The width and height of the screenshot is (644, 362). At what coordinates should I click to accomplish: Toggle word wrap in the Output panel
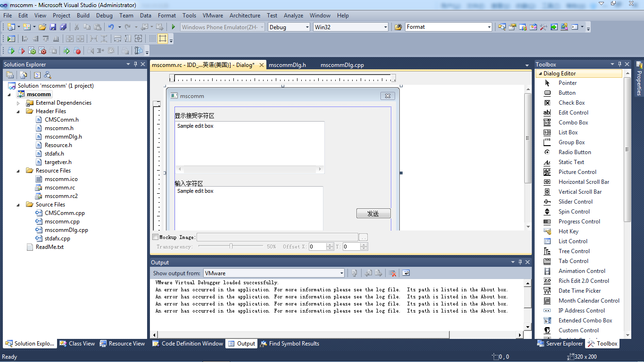point(406,273)
